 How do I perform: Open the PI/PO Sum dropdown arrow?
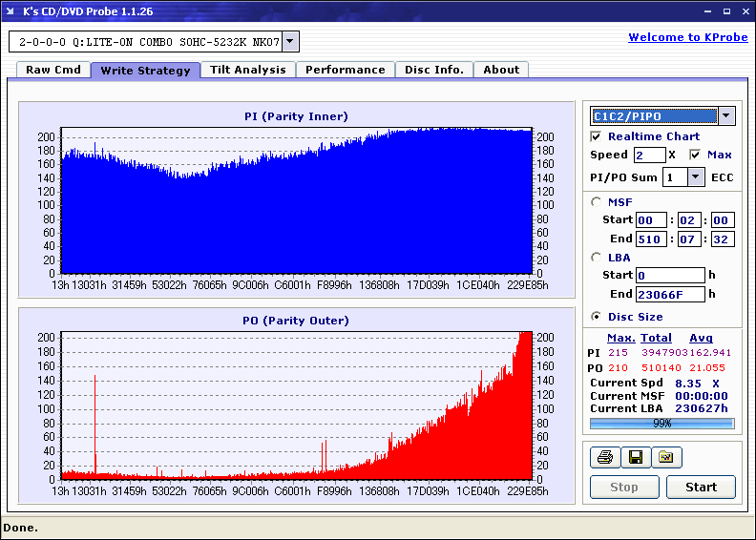click(695, 177)
